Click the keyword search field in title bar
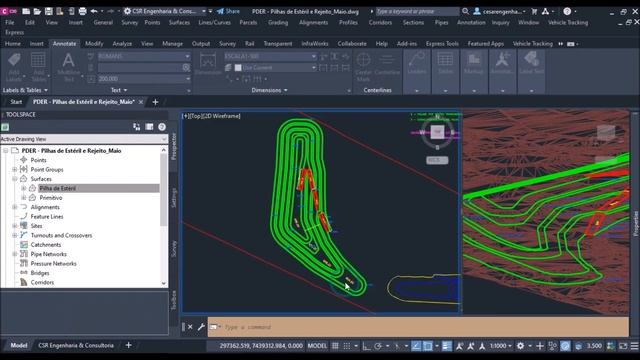This screenshot has width=640, height=360. (x=417, y=11)
